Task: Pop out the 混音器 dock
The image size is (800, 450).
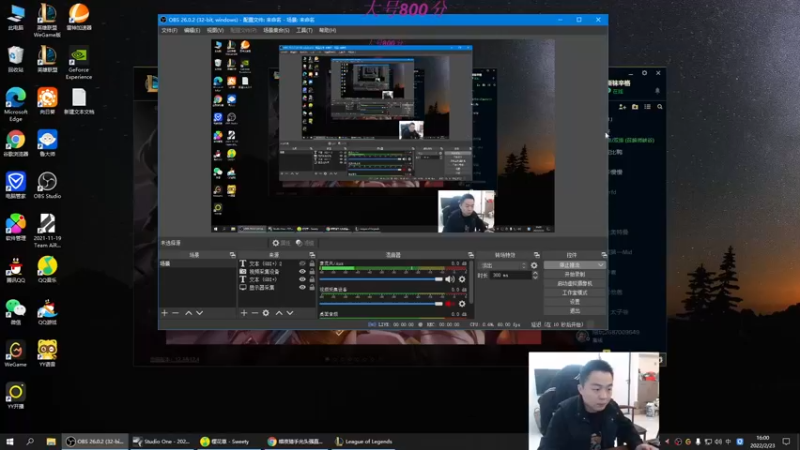Action: click(470, 255)
